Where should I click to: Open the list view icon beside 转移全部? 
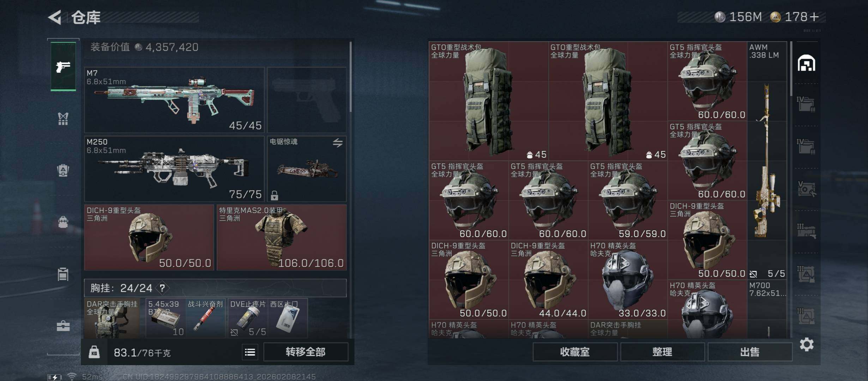coord(250,352)
